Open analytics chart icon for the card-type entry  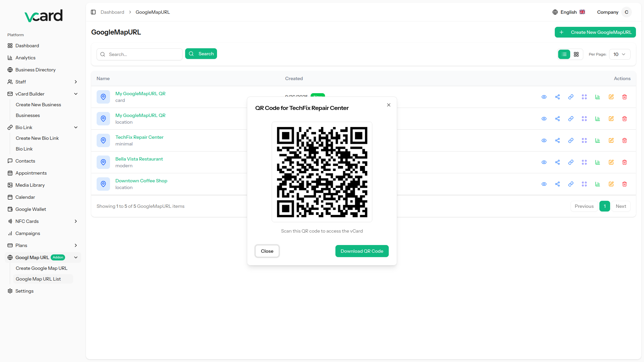point(598,97)
